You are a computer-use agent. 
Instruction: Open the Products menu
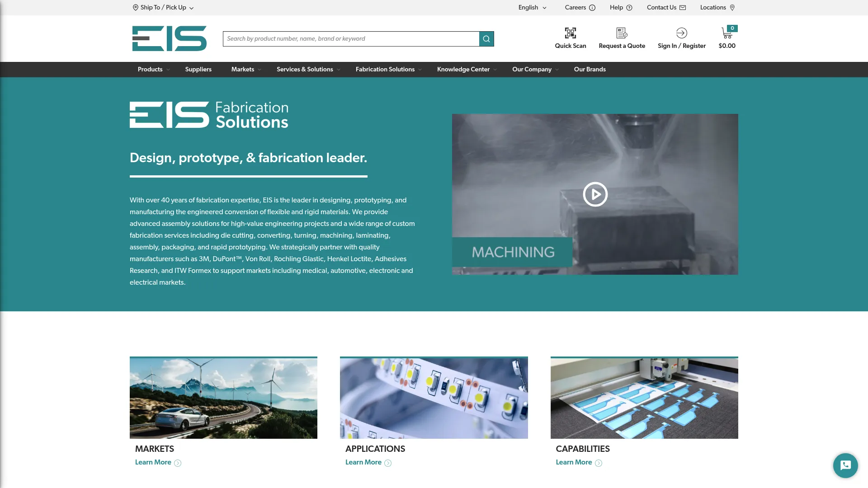tap(150, 70)
